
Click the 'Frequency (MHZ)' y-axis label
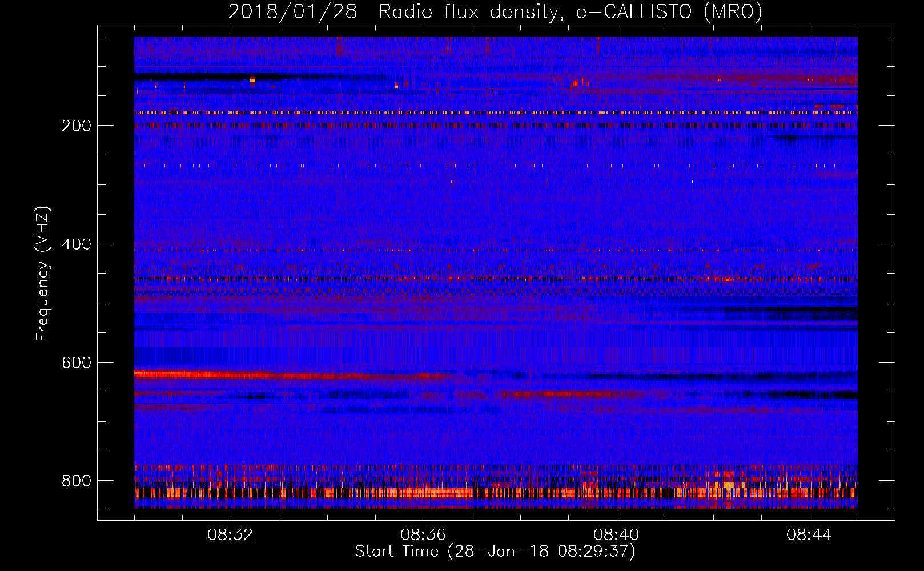point(43,274)
